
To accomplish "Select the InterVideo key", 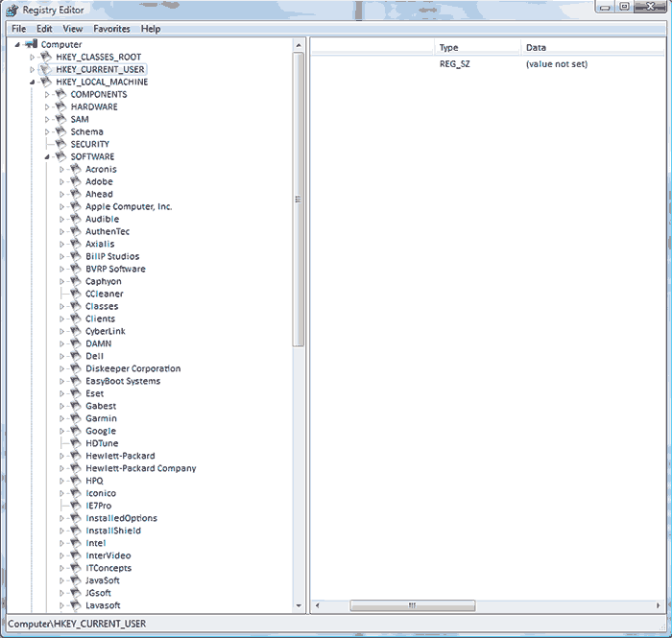I will pos(108,555).
